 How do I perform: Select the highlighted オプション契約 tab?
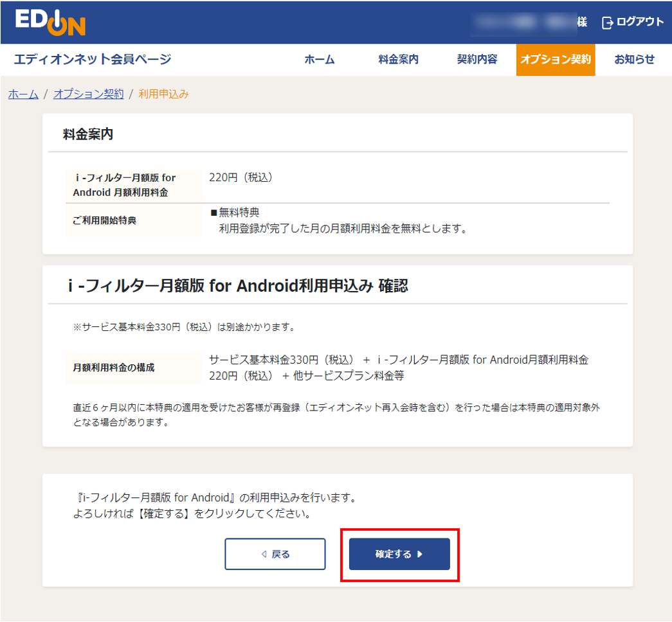coord(555,59)
